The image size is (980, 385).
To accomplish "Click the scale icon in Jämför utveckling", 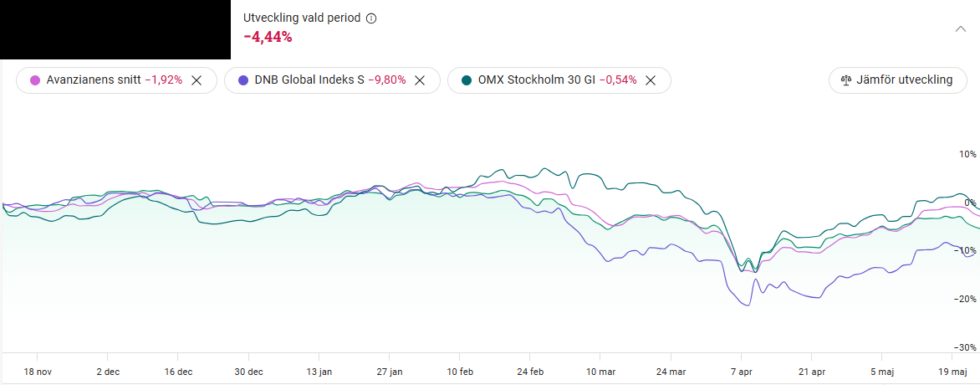I will (846, 80).
